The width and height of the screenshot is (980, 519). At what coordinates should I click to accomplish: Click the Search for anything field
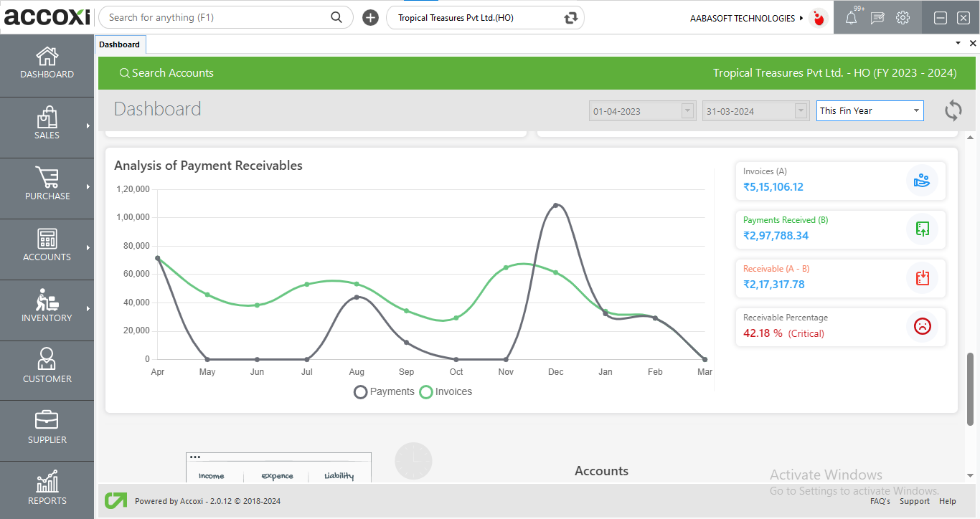click(215, 18)
